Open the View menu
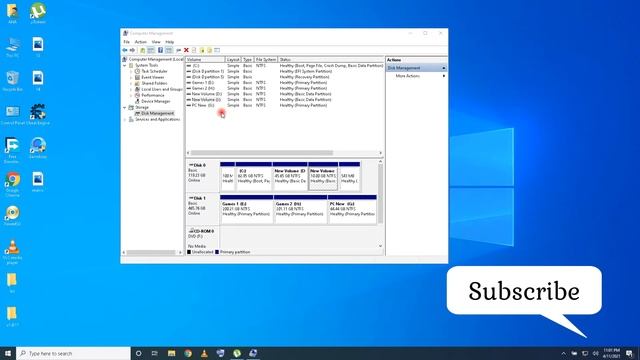 [x=156, y=42]
